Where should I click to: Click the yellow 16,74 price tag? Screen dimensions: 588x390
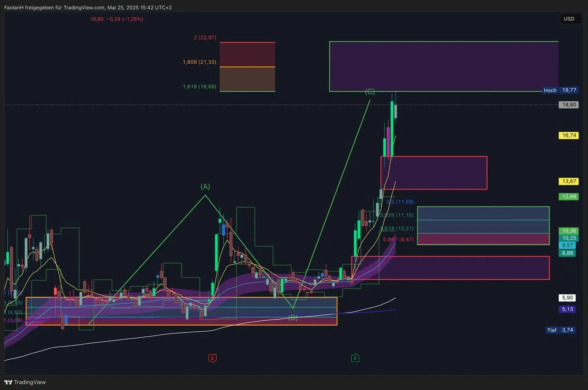pos(569,135)
